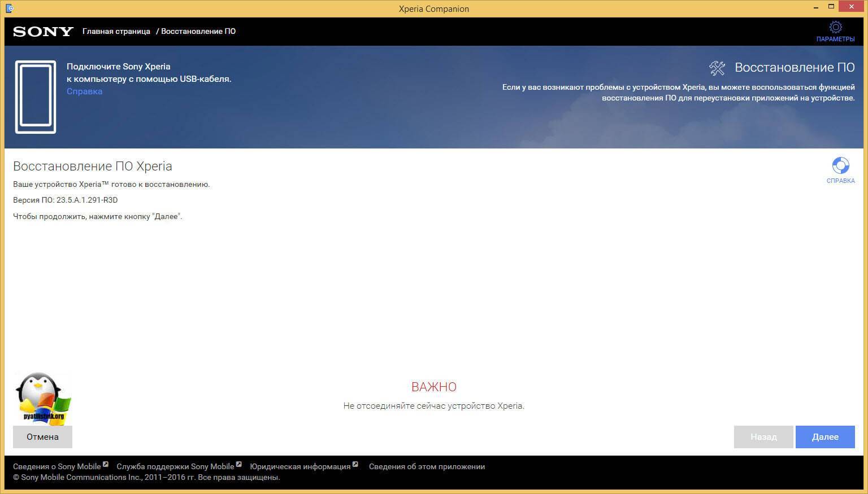Click the Восстановление ПО Xperia heading

tap(93, 167)
